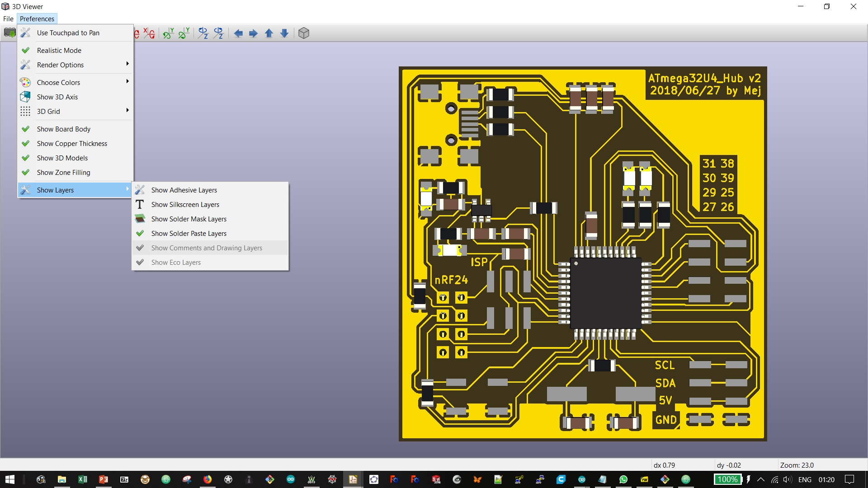Toggle the orthographic projection cube icon
Screen dimensions: 868x488
(304, 33)
